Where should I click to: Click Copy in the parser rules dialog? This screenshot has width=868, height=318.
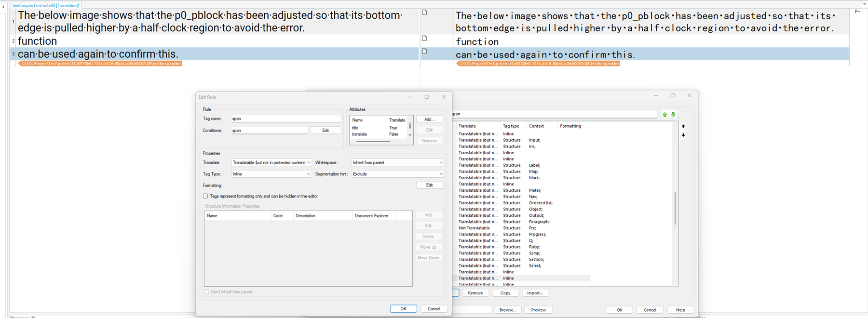click(x=505, y=293)
